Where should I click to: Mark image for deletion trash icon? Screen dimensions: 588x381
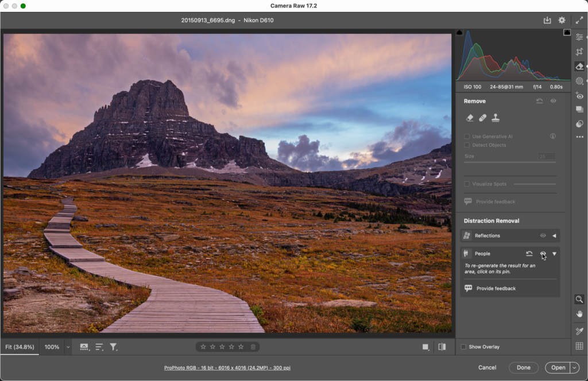[253, 347]
